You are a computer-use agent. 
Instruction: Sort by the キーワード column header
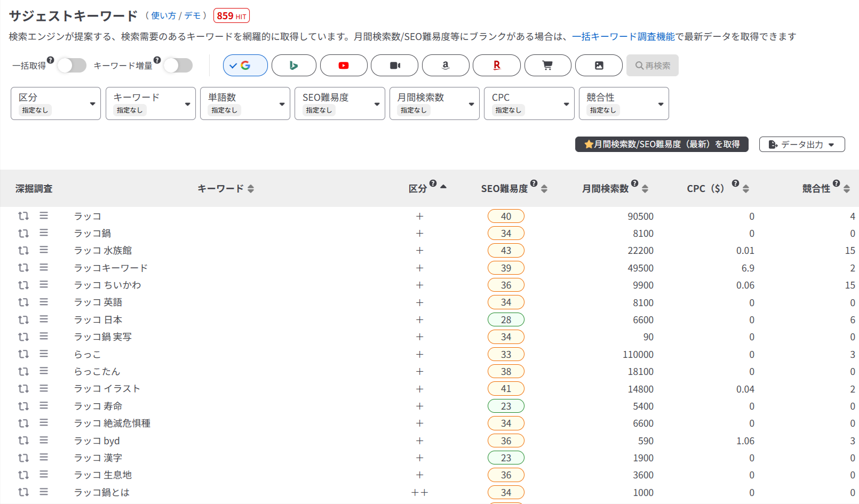(x=225, y=189)
